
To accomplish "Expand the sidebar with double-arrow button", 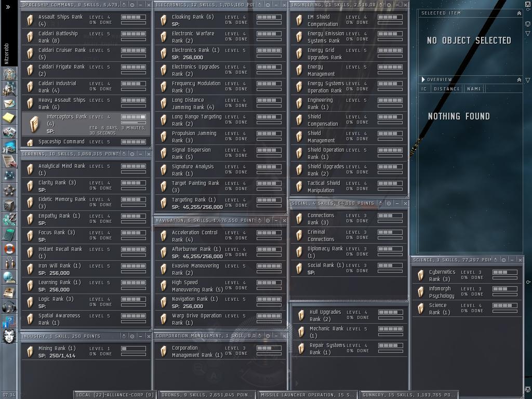I will (x=8, y=7).
